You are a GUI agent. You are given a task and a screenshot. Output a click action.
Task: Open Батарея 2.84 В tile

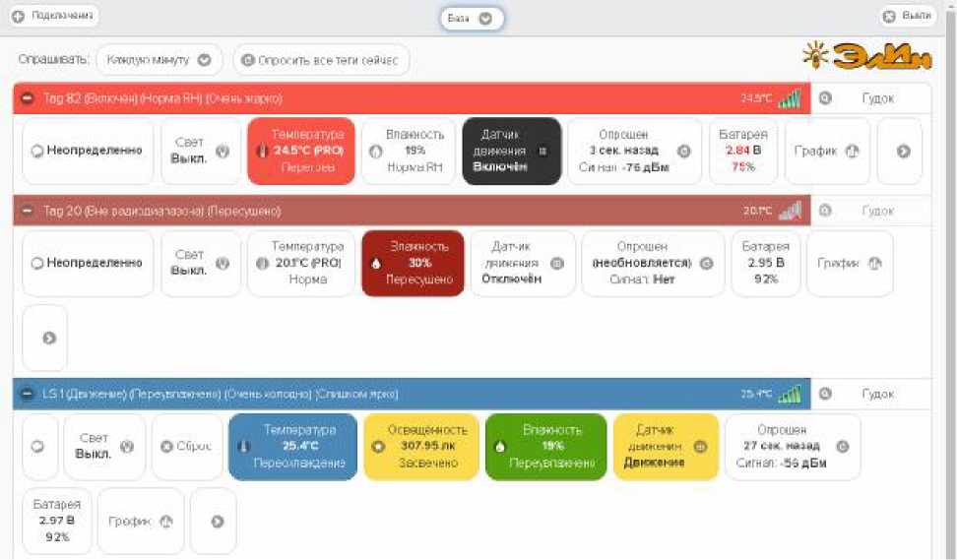coord(743,151)
